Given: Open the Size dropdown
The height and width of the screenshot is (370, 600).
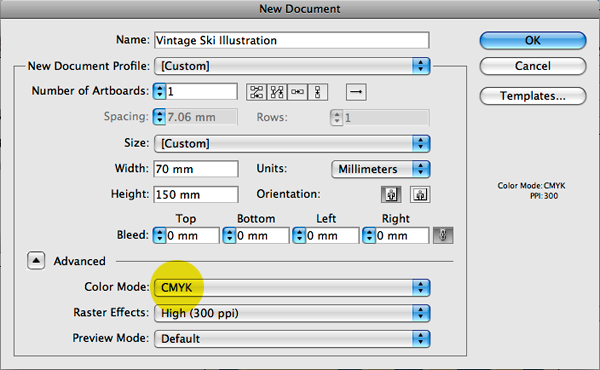Looking at the screenshot, I should pyautogui.click(x=292, y=143).
